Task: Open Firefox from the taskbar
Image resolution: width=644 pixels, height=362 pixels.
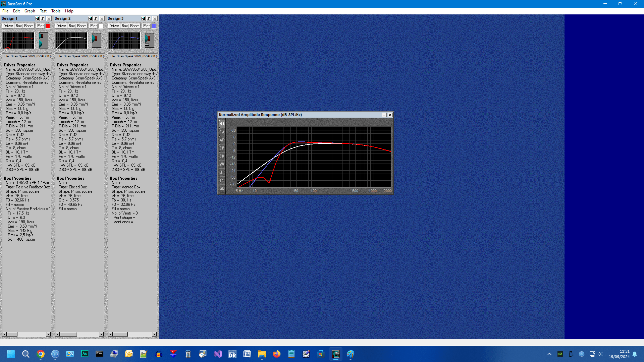Action: pos(277,354)
